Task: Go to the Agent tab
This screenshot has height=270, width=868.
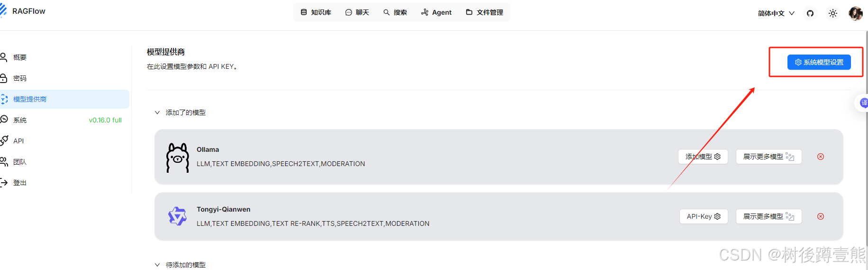Action: point(436,12)
